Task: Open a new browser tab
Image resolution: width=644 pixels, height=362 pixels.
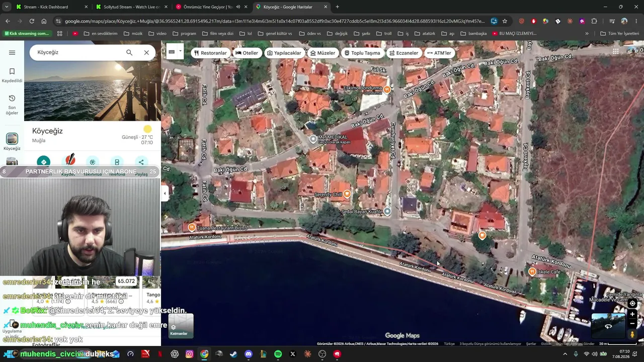Action: pos(337,7)
